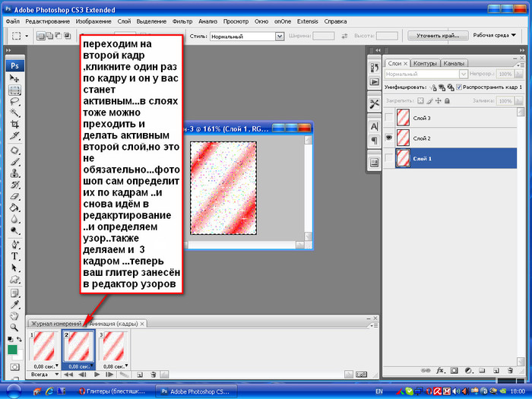The image size is (532, 399).
Task: Open the Фильтр menu
Action: [x=182, y=21]
